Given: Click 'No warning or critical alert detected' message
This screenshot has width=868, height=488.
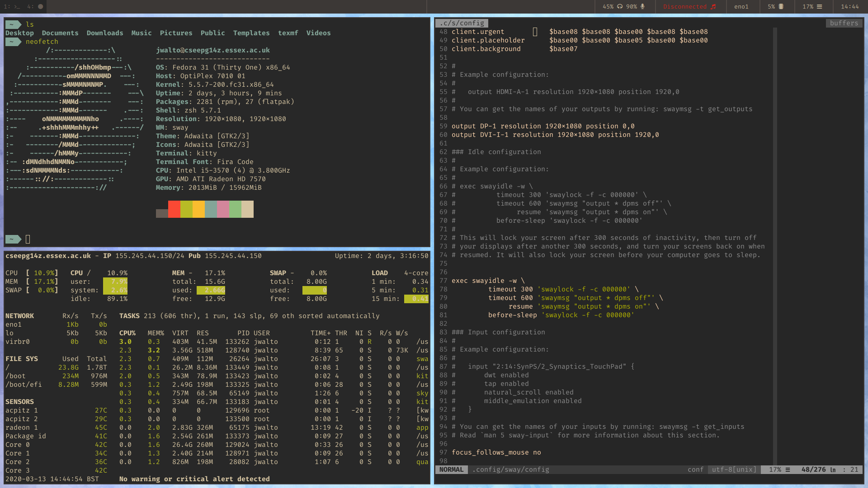Looking at the screenshot, I should click(194, 479).
